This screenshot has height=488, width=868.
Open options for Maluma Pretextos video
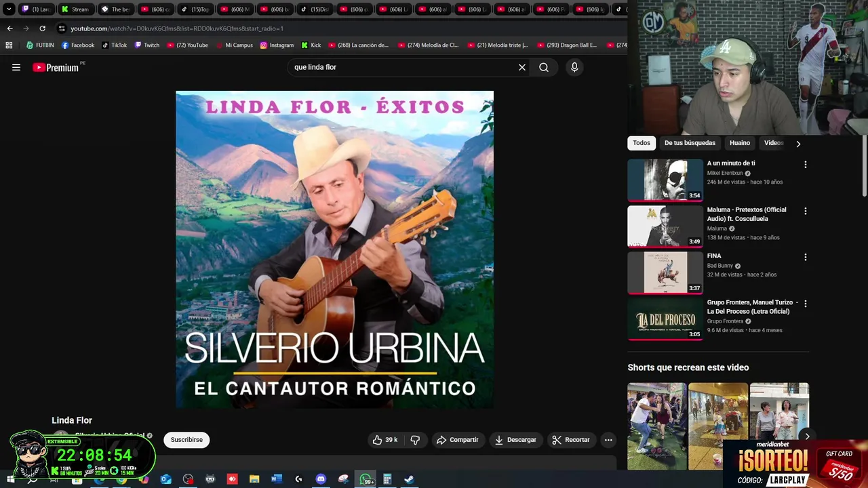806,211
